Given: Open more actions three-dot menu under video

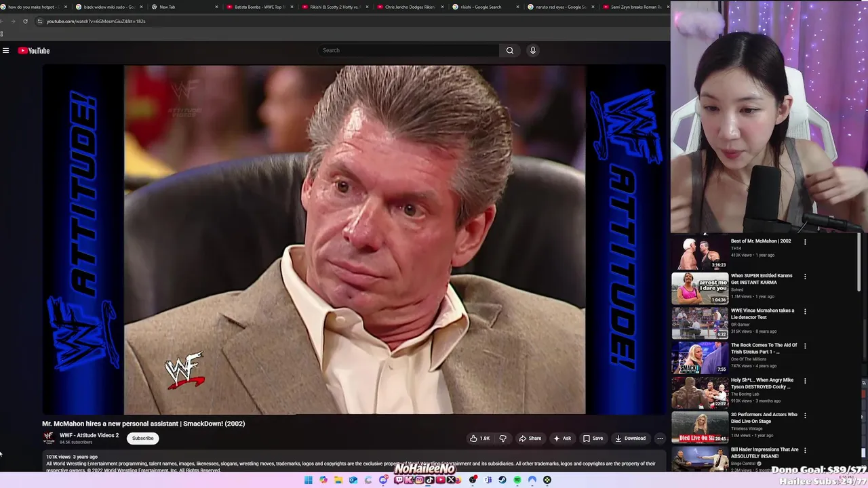Looking at the screenshot, I should point(660,439).
